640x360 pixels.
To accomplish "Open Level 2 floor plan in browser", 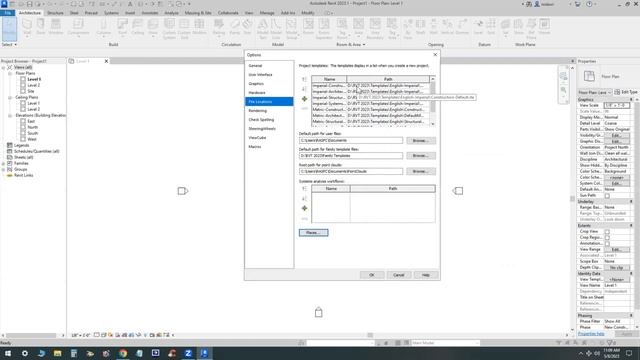I will pyautogui.click(x=33, y=85).
